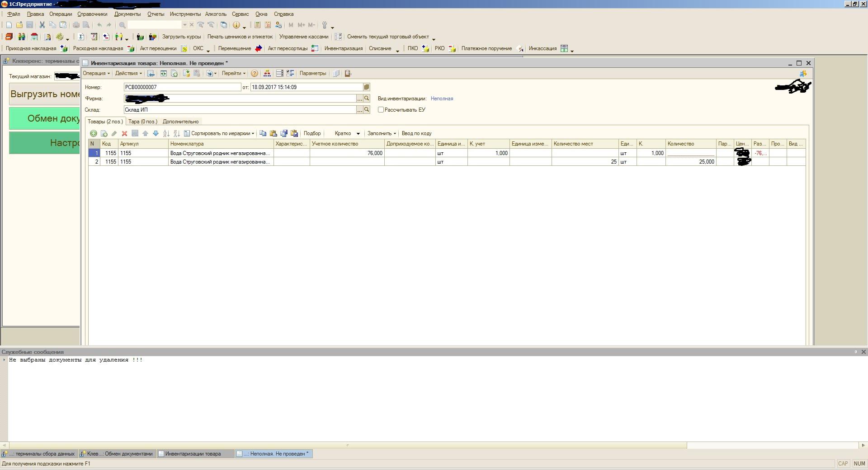868x470 pixels.
Task: Click the Неполная inventory type link
Action: (x=442, y=99)
